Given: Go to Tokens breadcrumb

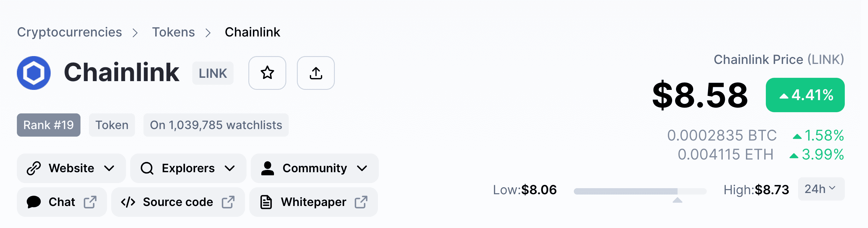Looking at the screenshot, I should pyautogui.click(x=174, y=32).
